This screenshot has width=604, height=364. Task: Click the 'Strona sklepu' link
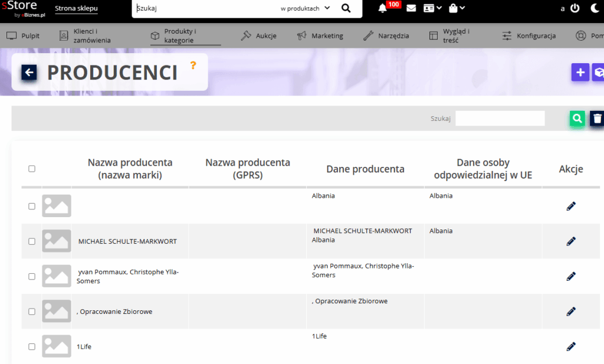point(76,9)
